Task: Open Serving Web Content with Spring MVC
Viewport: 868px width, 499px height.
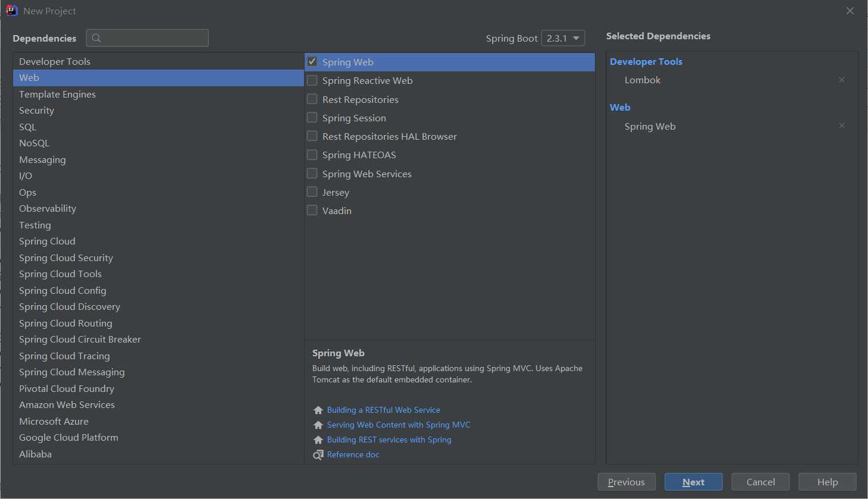Action: pyautogui.click(x=399, y=425)
